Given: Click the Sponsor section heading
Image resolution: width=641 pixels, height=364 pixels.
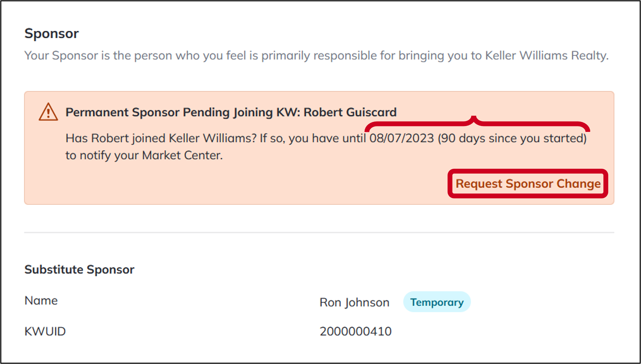Looking at the screenshot, I should (x=52, y=33).
